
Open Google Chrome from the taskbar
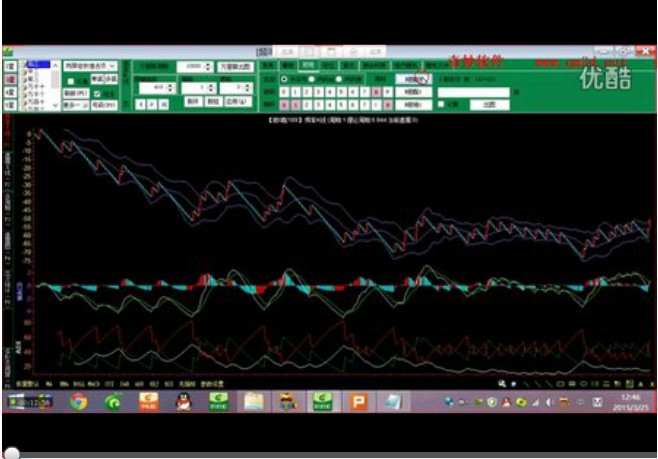coord(79,402)
